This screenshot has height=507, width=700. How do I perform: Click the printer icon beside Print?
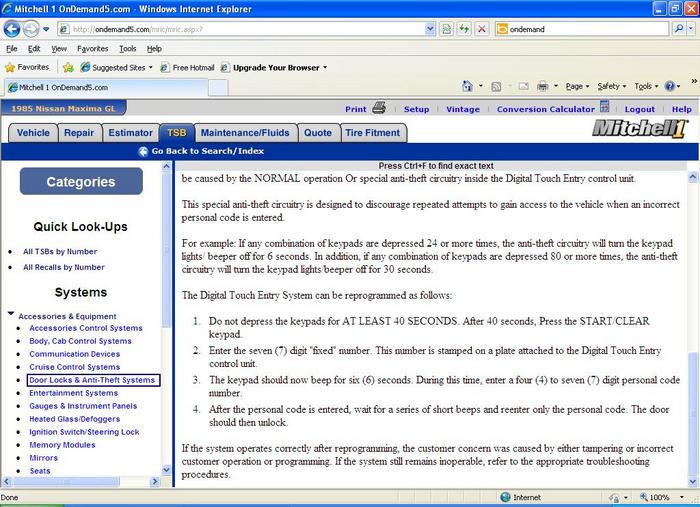tap(379, 108)
